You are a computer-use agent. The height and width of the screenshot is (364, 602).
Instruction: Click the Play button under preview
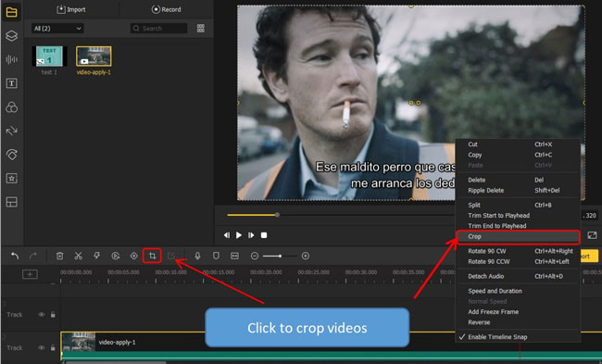point(239,235)
